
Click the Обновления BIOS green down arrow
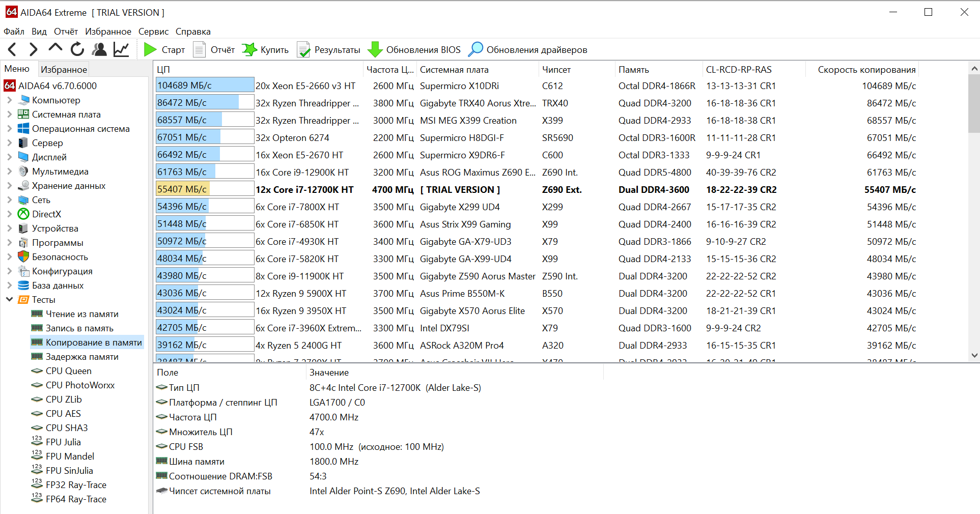point(375,49)
